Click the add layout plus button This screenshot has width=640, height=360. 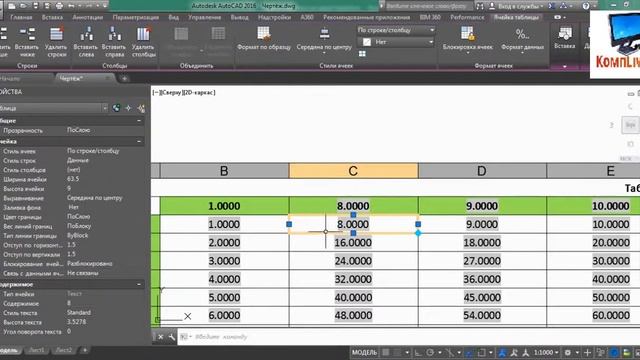(85, 350)
